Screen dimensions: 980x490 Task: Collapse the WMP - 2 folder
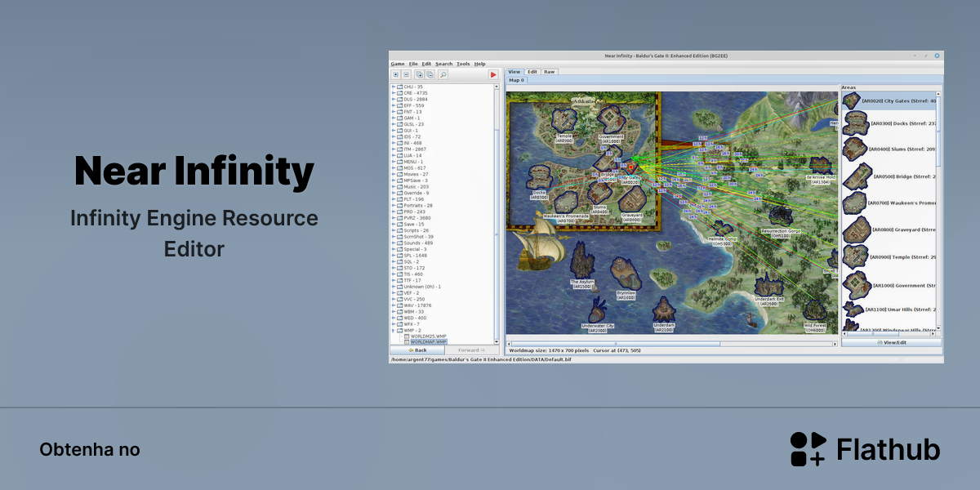tap(393, 330)
